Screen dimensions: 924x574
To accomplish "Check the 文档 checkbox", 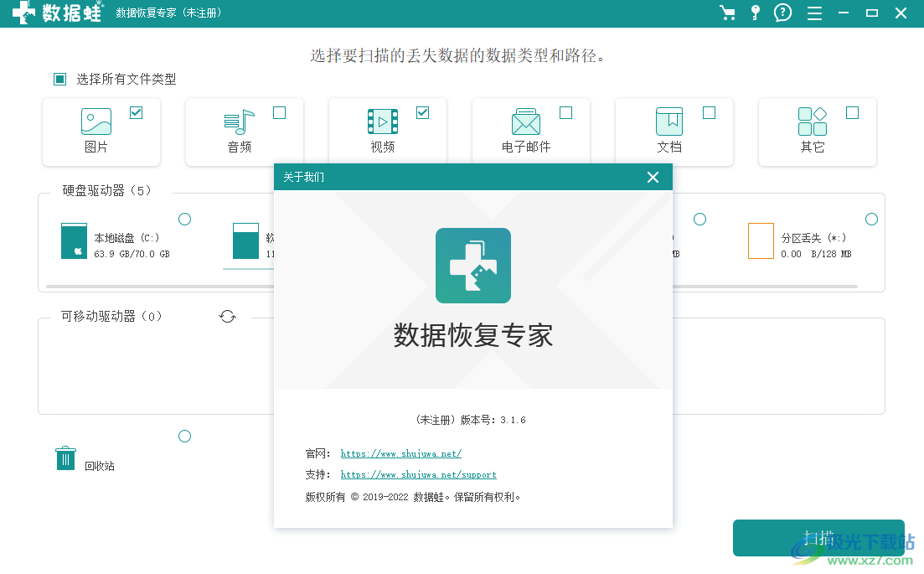I will tap(709, 112).
